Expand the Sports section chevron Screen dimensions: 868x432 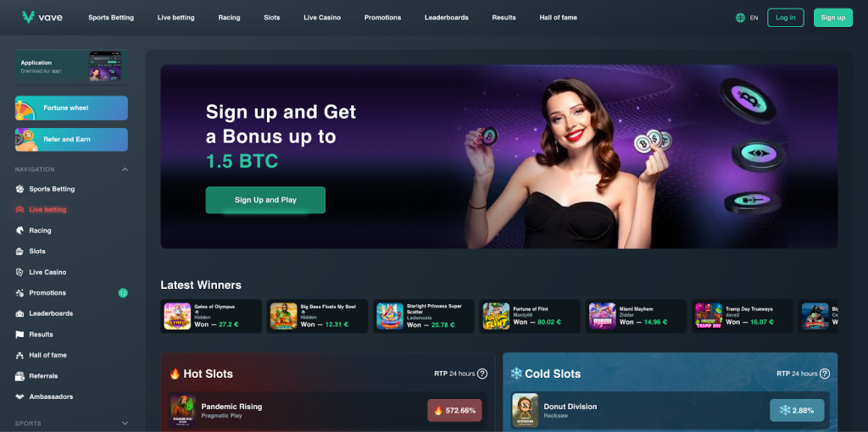click(x=125, y=424)
